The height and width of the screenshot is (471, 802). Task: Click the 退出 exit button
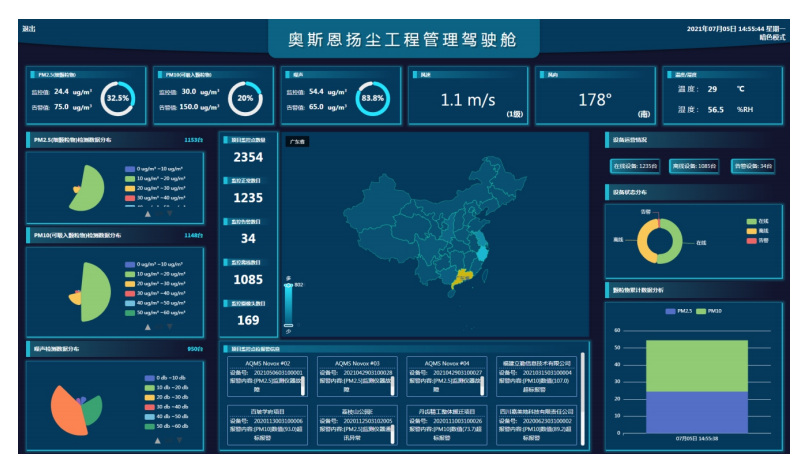pyautogui.click(x=28, y=28)
